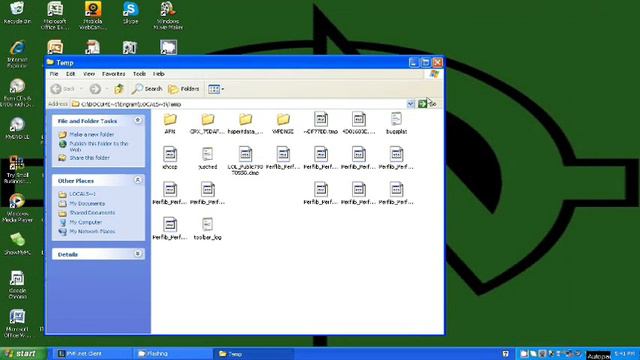Toggle the Folders pane
Image resolution: width=640 pixels, height=360 pixels.
point(184,89)
